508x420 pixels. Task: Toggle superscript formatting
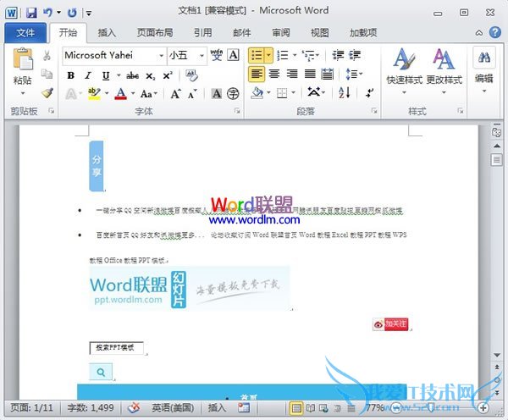click(168, 76)
